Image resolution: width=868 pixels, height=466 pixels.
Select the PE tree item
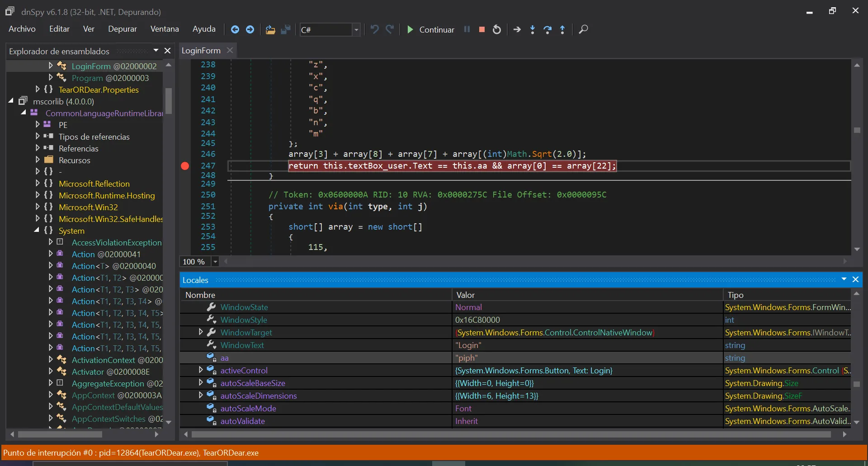click(x=63, y=125)
